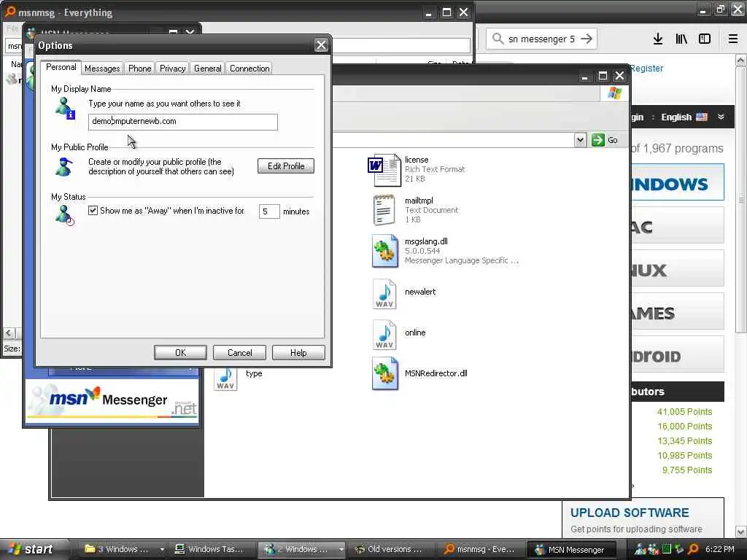This screenshot has height=560, width=747.
Task: Click the 9,755 Points contributor entry
Action: pos(687,470)
